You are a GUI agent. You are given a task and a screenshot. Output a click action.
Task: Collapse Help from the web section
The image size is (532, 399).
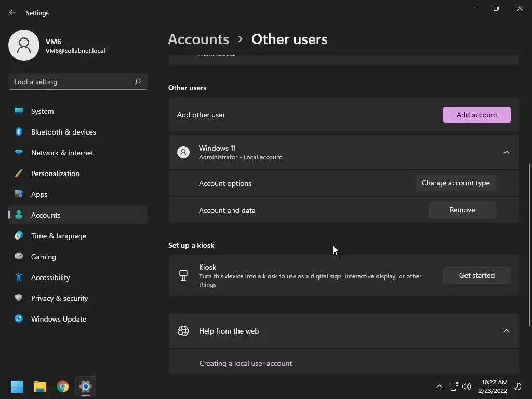click(x=506, y=331)
